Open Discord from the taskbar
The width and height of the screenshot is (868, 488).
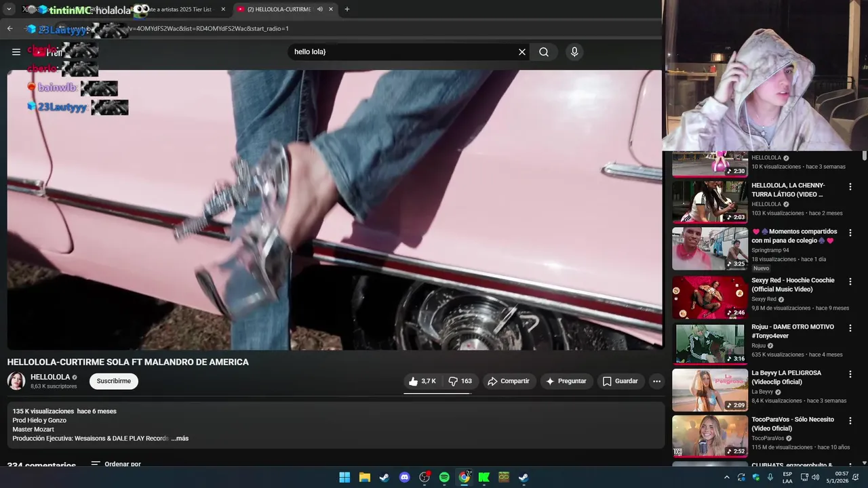(404, 477)
